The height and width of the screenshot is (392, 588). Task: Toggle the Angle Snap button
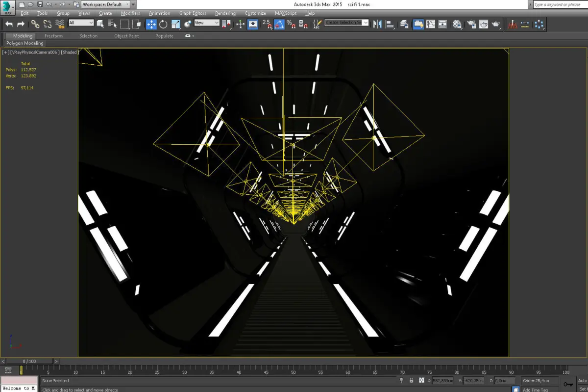[279, 24]
